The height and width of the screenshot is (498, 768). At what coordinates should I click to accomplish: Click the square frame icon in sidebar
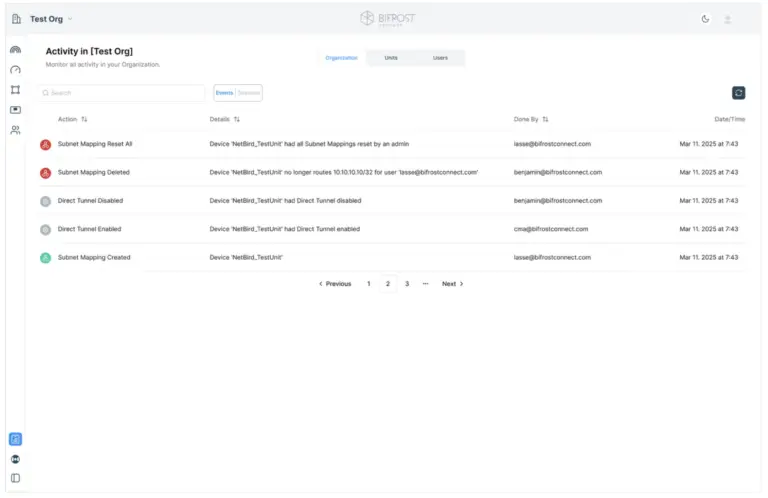pos(16,90)
